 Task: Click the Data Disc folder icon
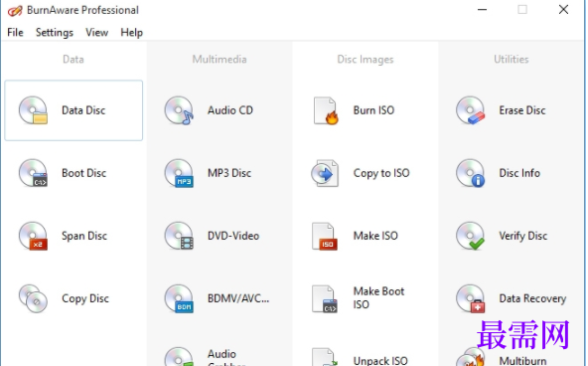[33, 110]
